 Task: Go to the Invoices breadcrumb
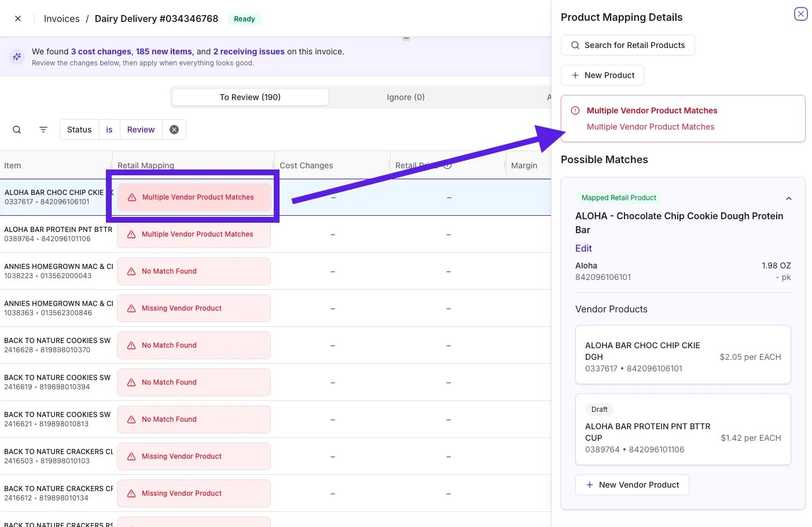point(62,19)
